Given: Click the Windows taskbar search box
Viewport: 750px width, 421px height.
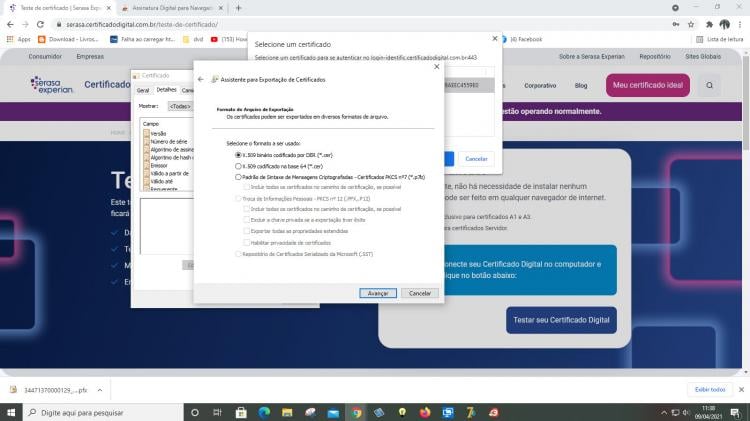Looking at the screenshot, I should [x=103, y=412].
